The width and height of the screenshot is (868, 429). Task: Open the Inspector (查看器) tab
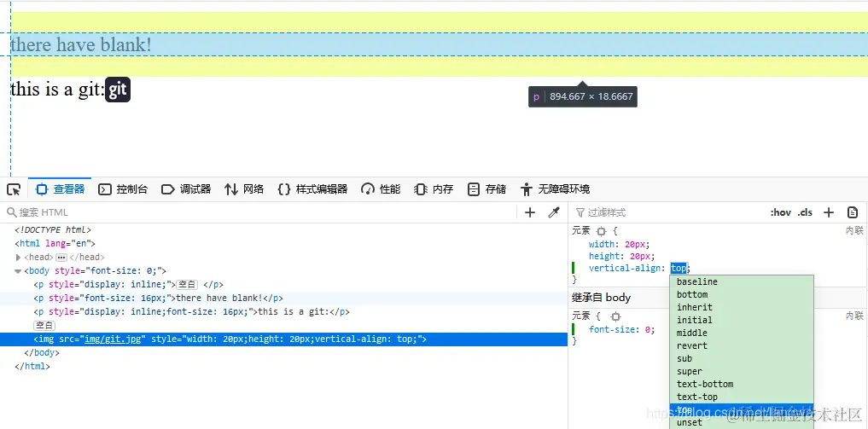(60, 189)
